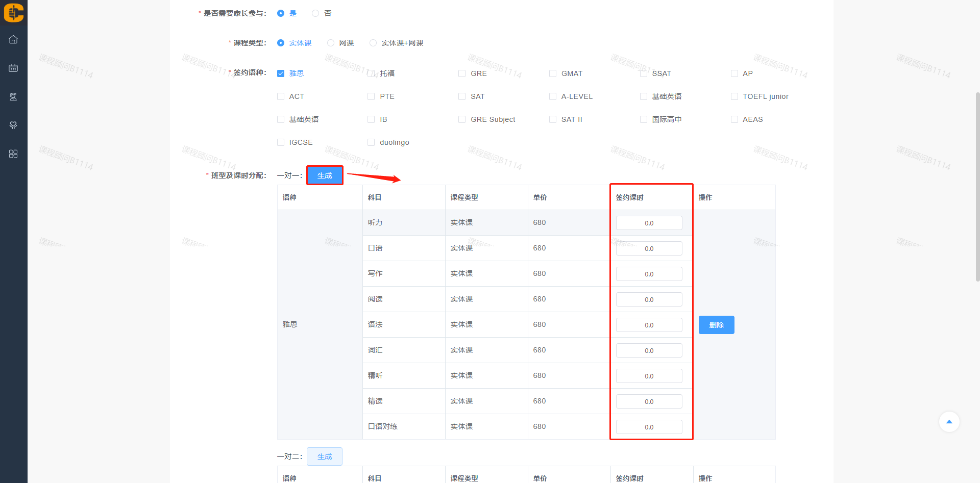Viewport: 980px width, 483px height.
Task: Check the duolingo checkbox
Action: click(371, 142)
